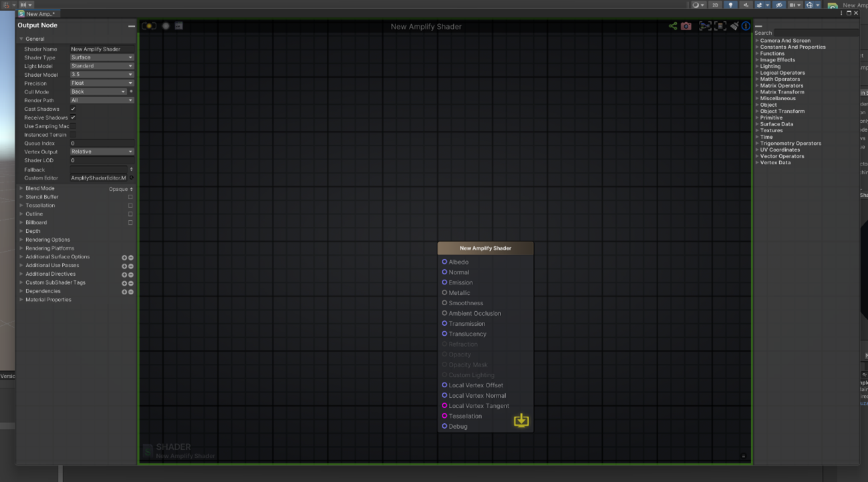
Task: Toggle Cast Shadows checkbox
Action: (73, 109)
